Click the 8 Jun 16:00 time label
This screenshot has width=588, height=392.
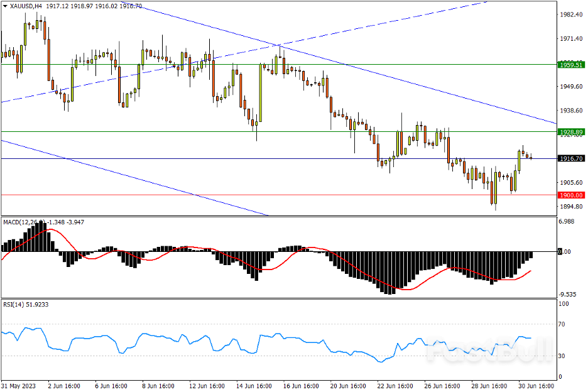[160, 386]
